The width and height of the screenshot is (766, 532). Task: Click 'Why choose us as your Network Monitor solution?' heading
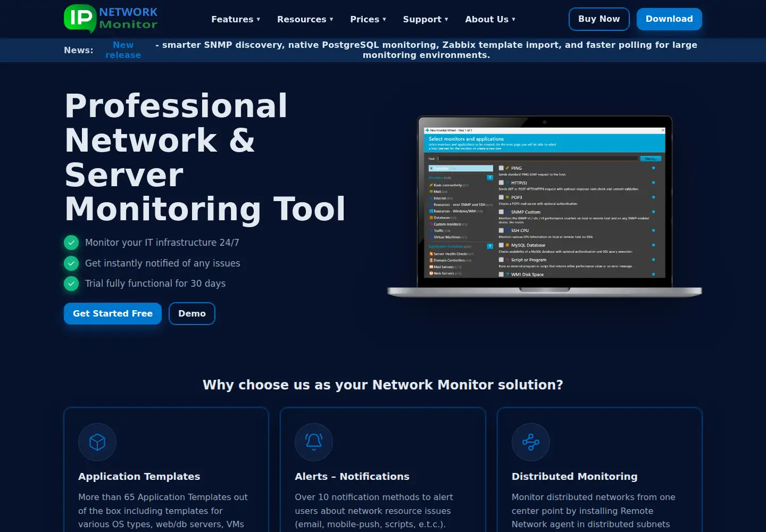[383, 385]
